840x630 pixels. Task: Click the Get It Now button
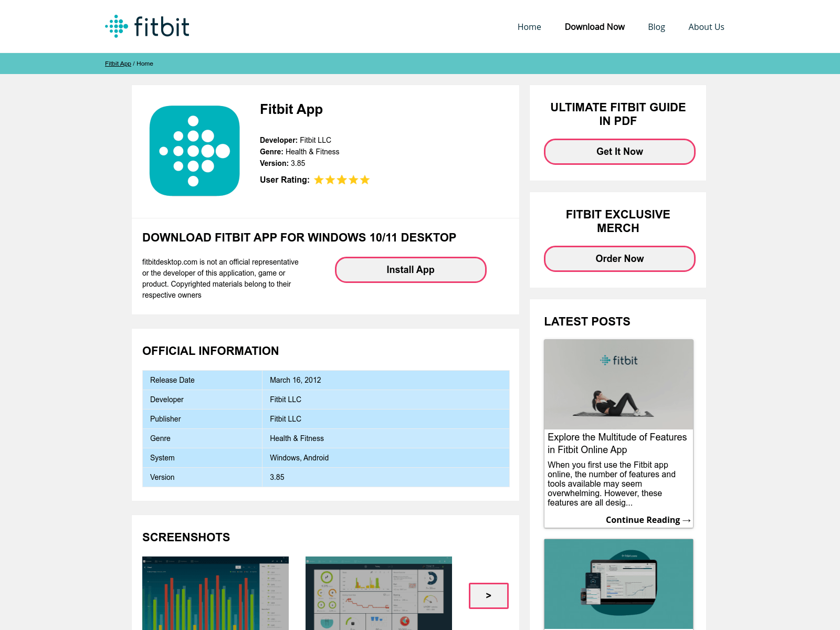[619, 152]
